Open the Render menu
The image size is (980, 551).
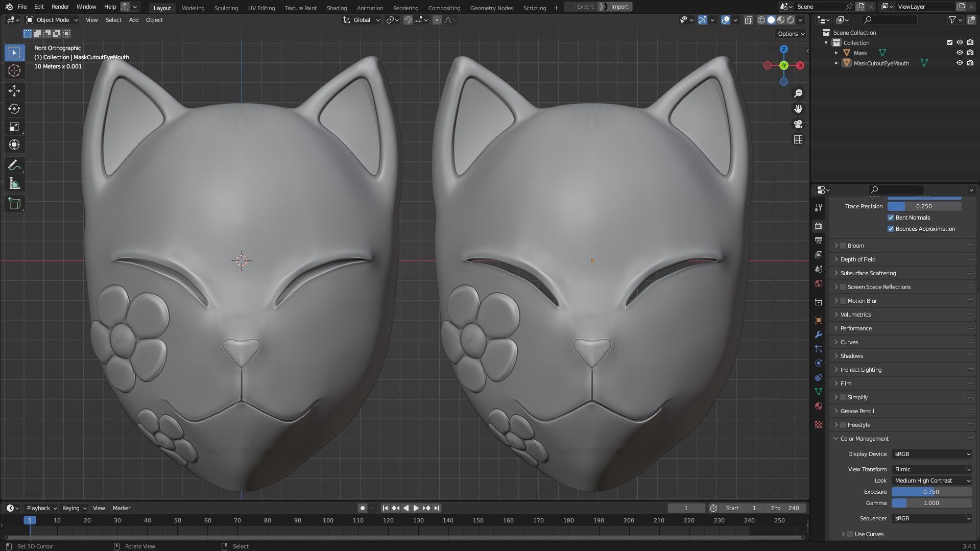coord(60,7)
